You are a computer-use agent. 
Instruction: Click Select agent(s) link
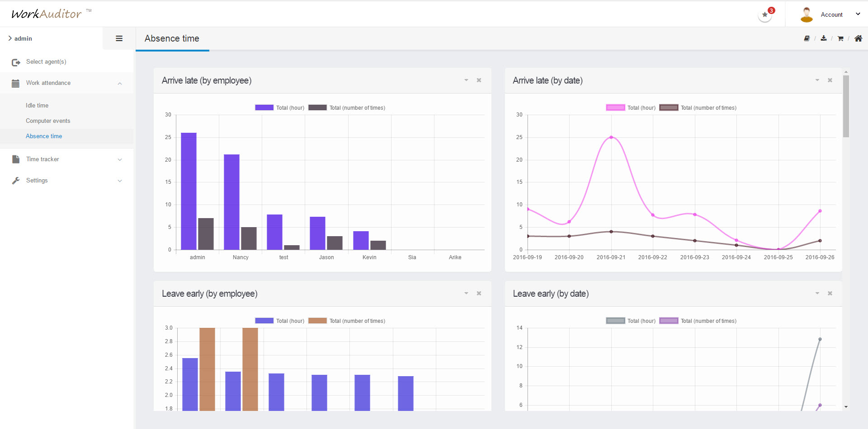46,62
